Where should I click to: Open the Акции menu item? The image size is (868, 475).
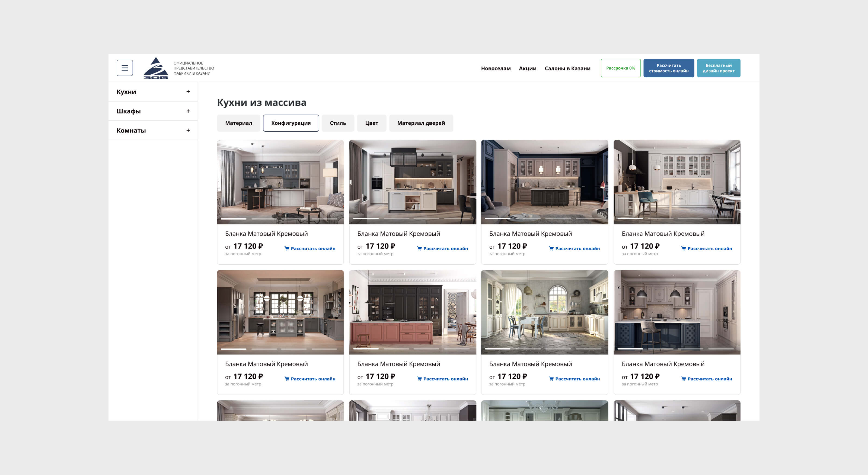tap(527, 68)
